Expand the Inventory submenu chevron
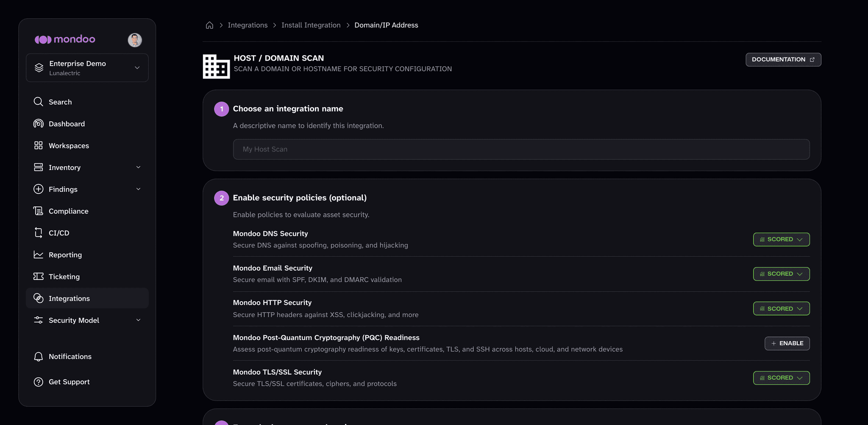 pyautogui.click(x=138, y=168)
